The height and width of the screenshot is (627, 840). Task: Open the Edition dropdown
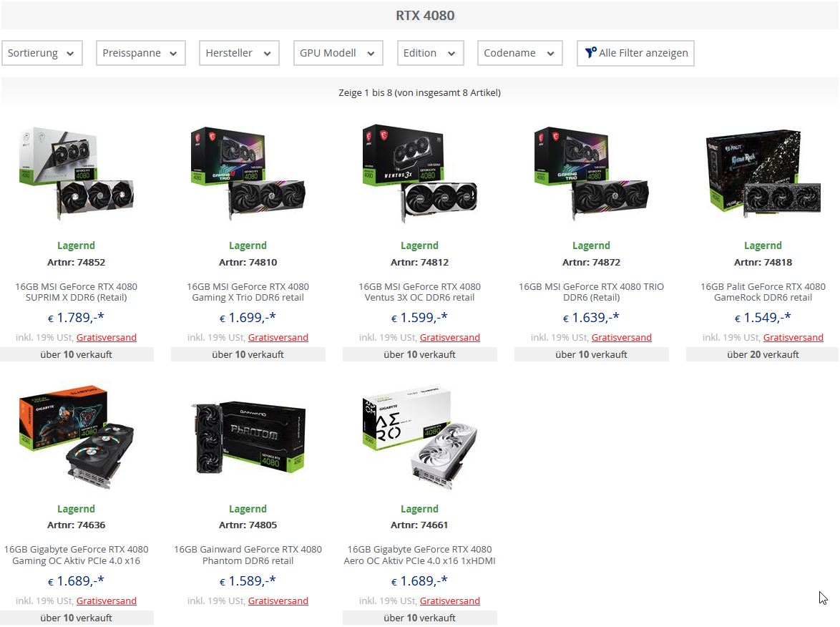430,53
